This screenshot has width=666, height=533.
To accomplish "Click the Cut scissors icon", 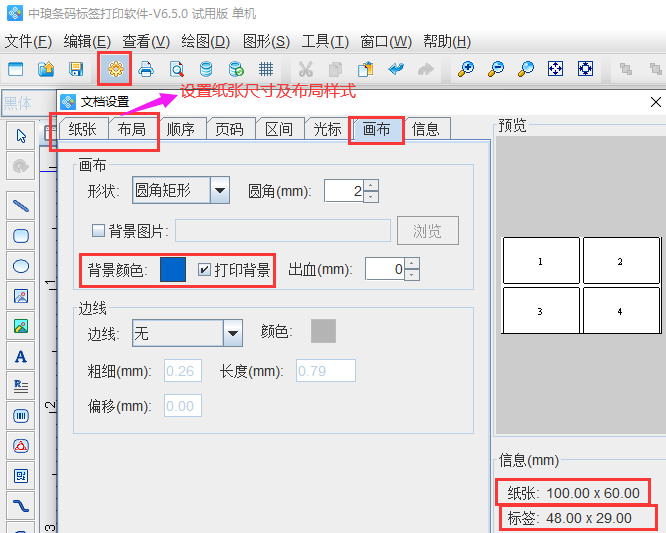I will click(305, 69).
